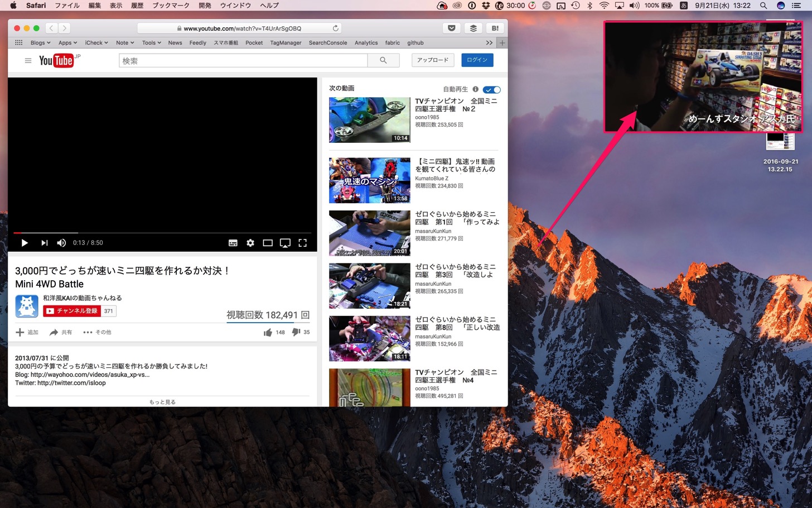812x508 pixels.
Task: Expand Blogs bookmarks folder
Action: [40, 42]
